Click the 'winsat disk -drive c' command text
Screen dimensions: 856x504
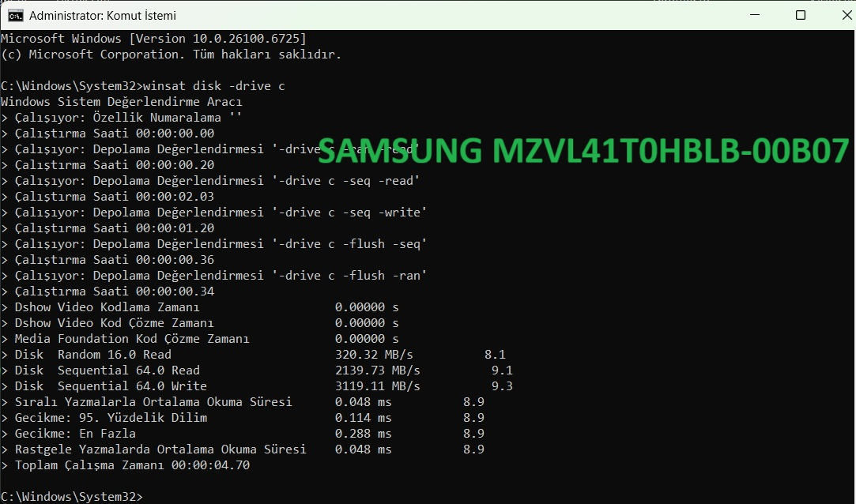pyautogui.click(x=214, y=86)
